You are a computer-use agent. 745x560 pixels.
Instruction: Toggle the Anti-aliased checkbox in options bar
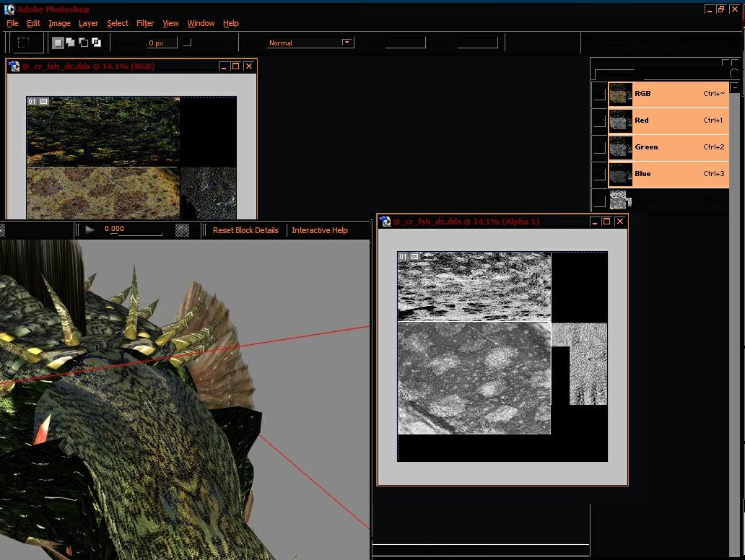[187, 43]
